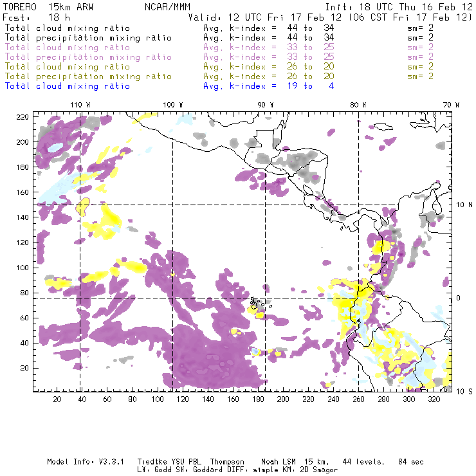
Task: Click the purple "Total cloud mixing ratio" legend entry
Action: click(68, 48)
